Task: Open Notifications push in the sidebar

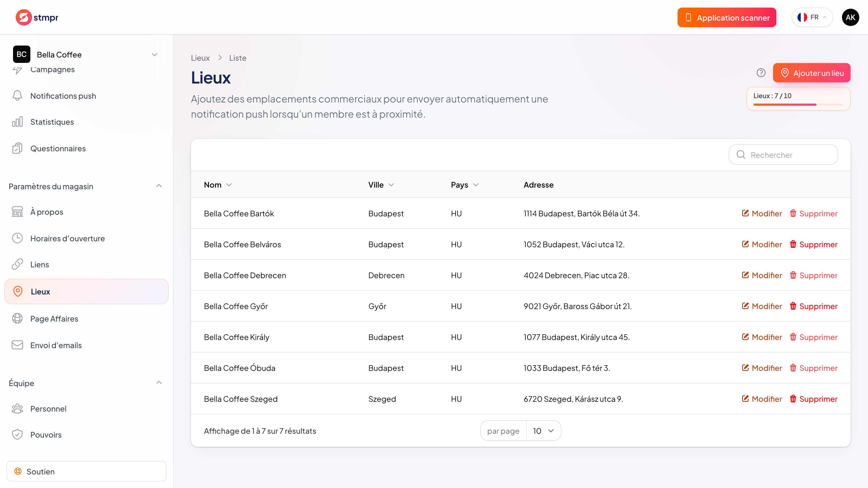Action: click(87, 96)
